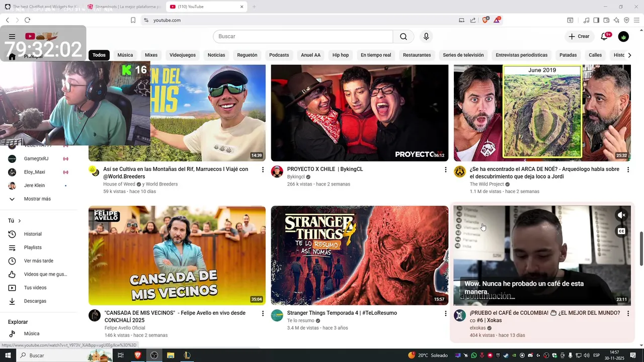Image resolution: width=644 pixels, height=362 pixels.
Task: Search with the magnifying glass button
Action: [404, 36]
